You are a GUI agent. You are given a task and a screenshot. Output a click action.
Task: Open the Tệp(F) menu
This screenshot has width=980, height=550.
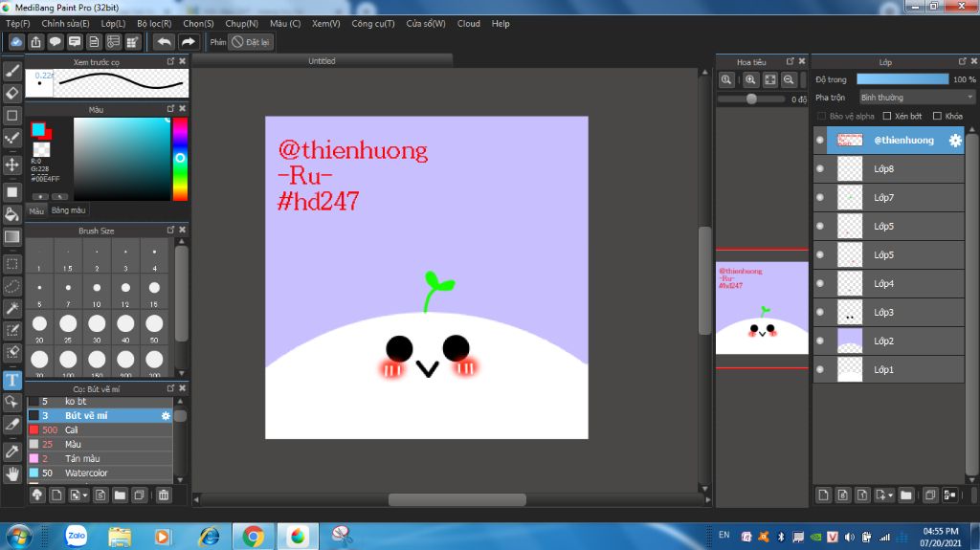tap(17, 24)
